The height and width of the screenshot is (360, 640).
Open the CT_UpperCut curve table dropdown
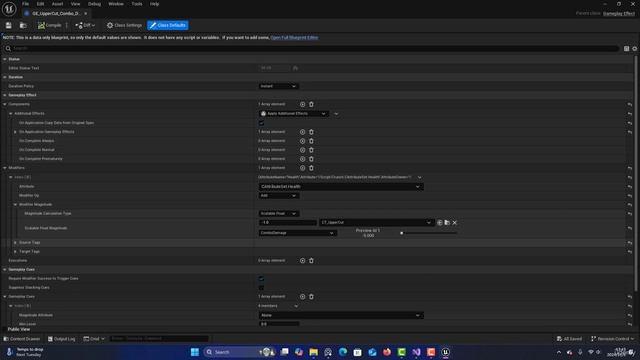376,223
